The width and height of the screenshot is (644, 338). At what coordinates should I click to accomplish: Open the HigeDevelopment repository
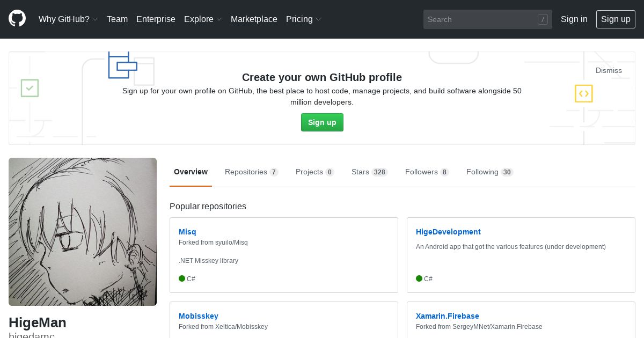pyautogui.click(x=448, y=232)
